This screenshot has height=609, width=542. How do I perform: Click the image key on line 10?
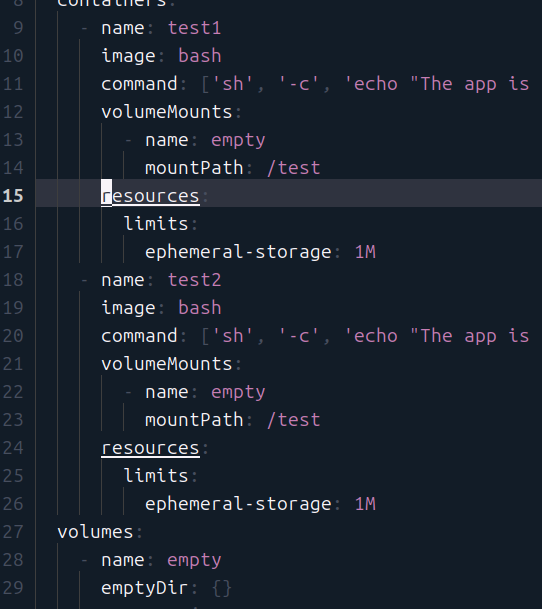pos(128,56)
